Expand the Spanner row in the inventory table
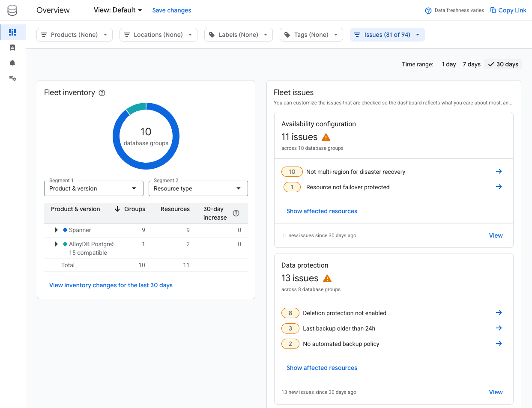This screenshot has width=532, height=408. tap(56, 230)
